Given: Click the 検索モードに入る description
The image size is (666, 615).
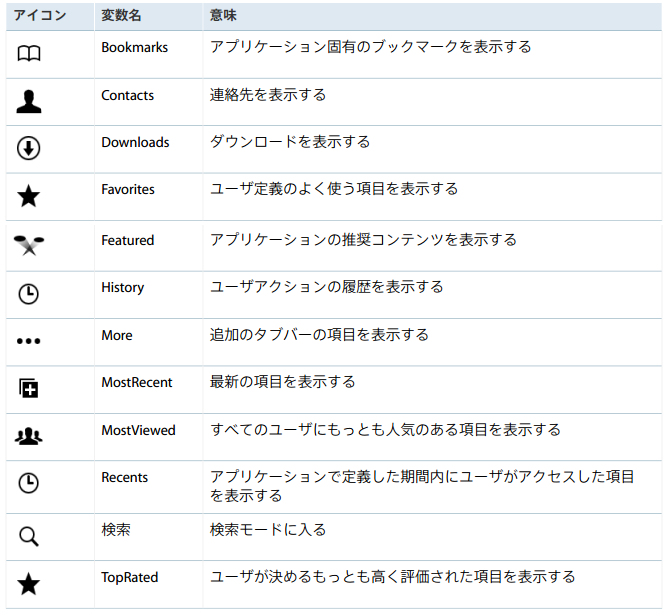Looking at the screenshot, I should [268, 530].
